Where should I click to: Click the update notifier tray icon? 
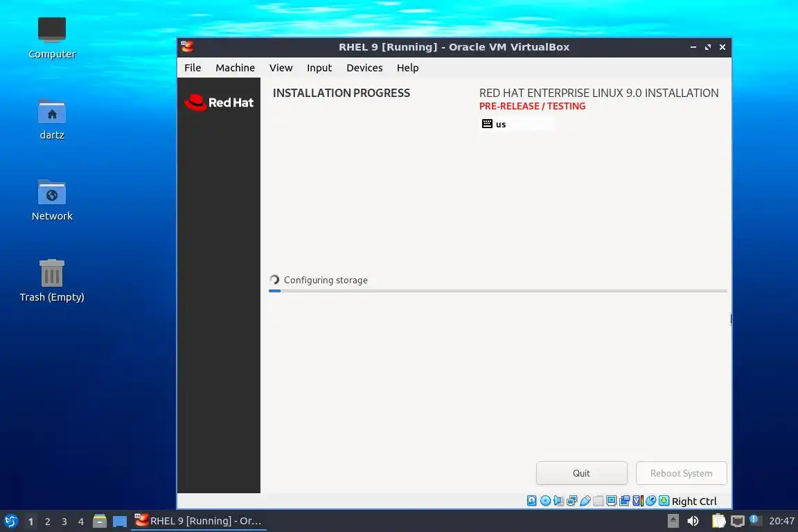pos(755,520)
